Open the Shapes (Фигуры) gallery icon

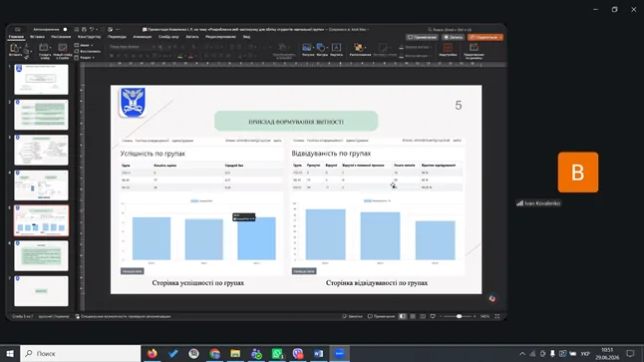(x=321, y=48)
